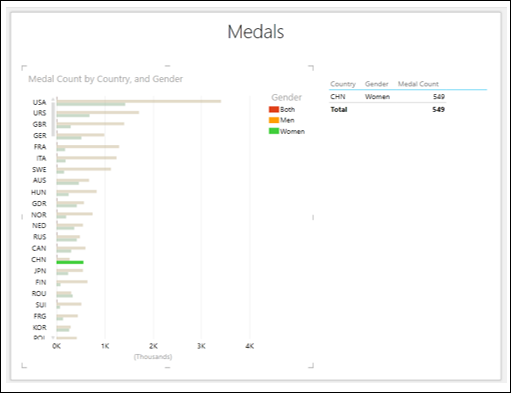Sort table by Country column header

[x=343, y=84]
